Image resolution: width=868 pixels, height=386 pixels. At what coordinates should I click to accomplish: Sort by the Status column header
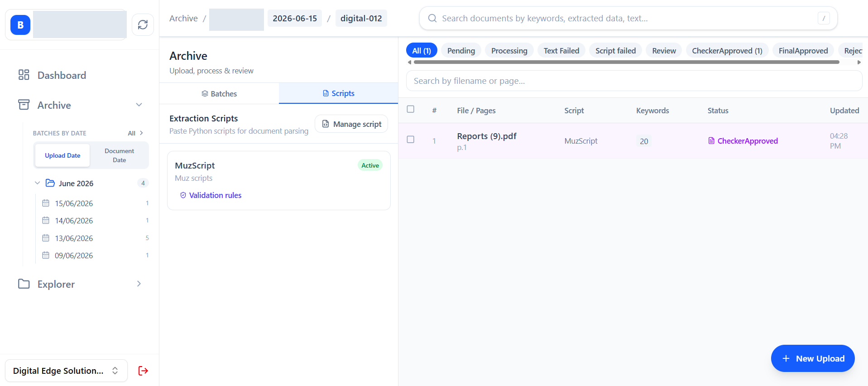[x=718, y=111]
